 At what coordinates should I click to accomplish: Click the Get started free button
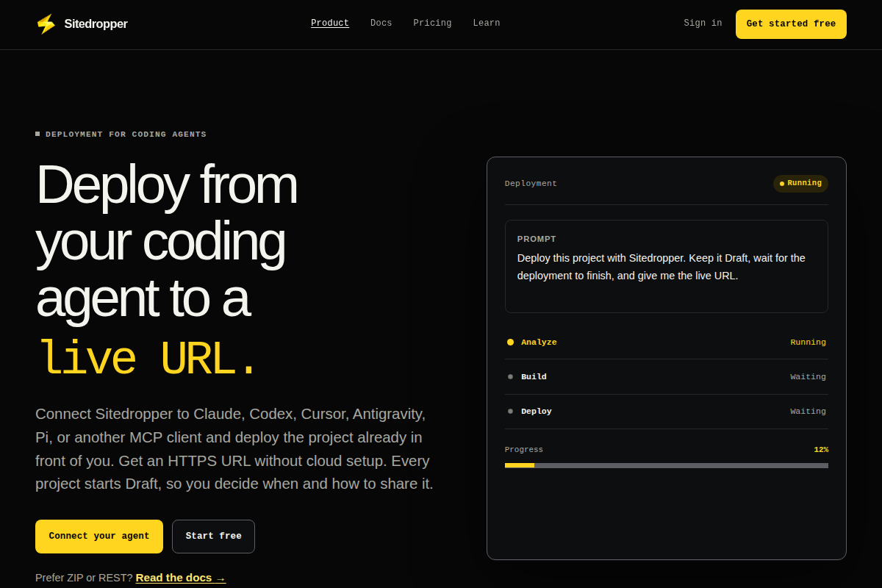tap(791, 24)
